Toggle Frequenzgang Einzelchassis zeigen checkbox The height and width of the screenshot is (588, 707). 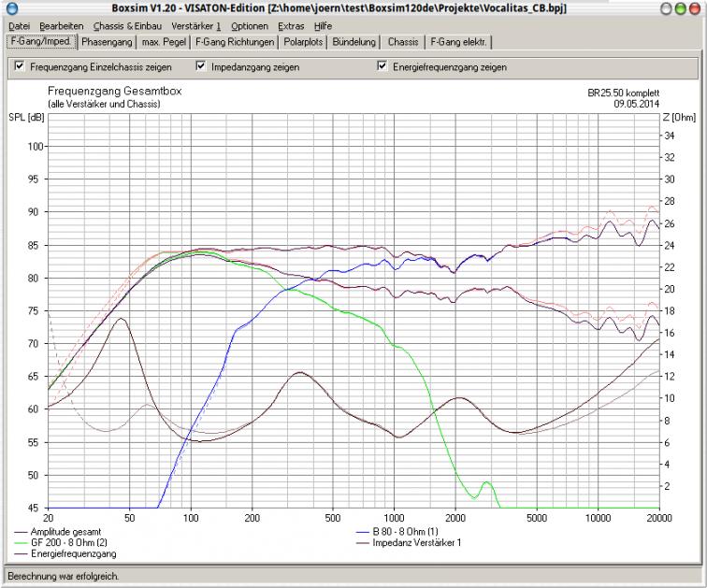pyautogui.click(x=20, y=66)
